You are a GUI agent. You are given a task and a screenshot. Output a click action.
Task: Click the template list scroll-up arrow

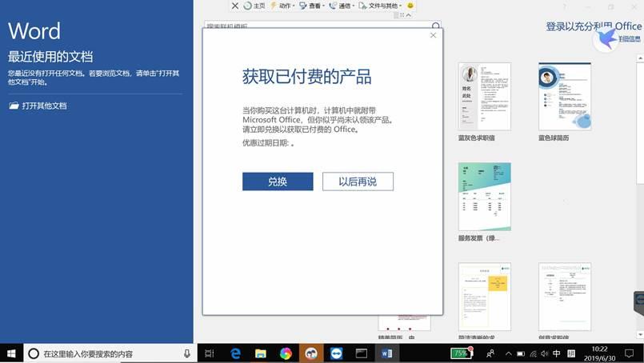pyautogui.click(x=640, y=58)
